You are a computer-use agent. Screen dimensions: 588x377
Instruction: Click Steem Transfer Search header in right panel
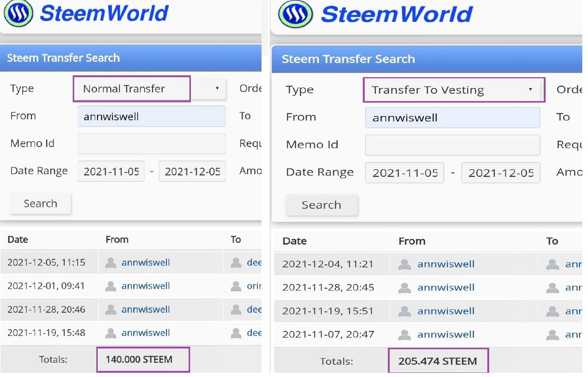point(348,59)
